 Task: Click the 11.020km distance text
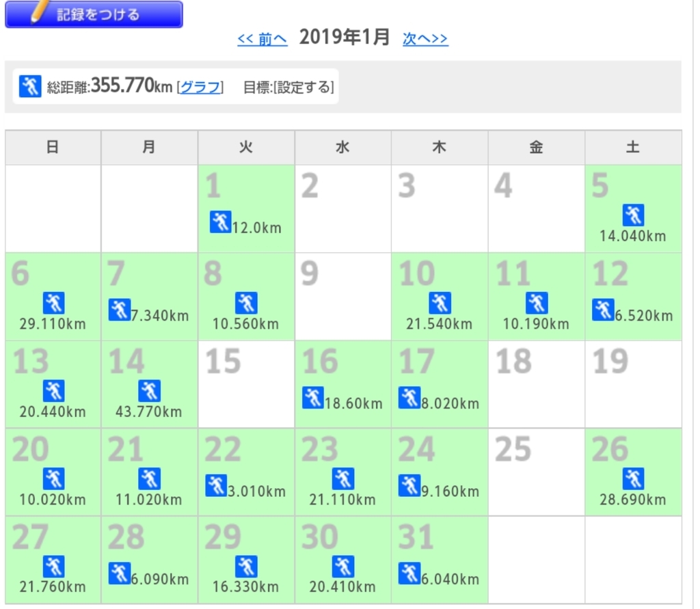point(148,500)
